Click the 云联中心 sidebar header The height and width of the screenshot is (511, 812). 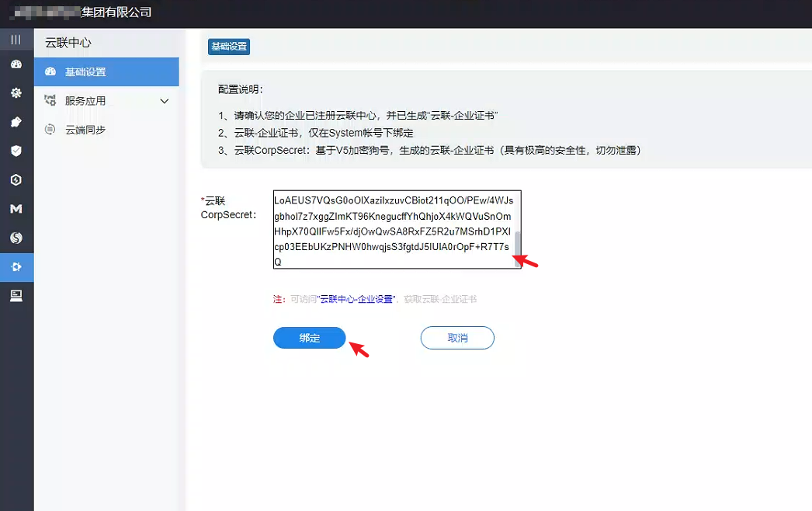[68, 43]
